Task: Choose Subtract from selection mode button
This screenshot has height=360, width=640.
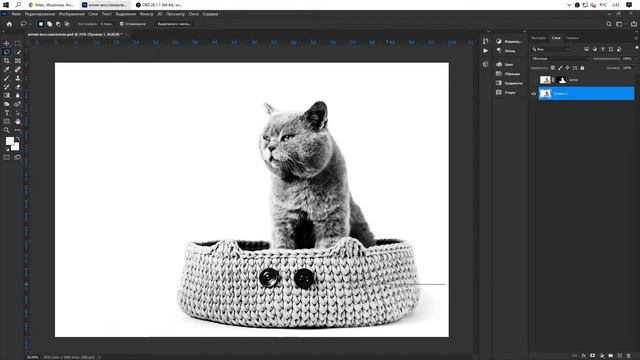Action: click(x=58, y=24)
